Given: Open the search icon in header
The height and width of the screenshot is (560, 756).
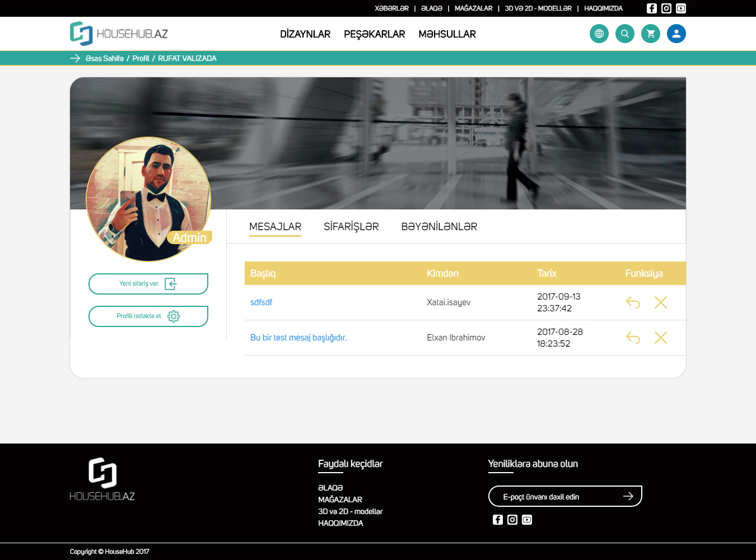Looking at the screenshot, I should (x=624, y=34).
